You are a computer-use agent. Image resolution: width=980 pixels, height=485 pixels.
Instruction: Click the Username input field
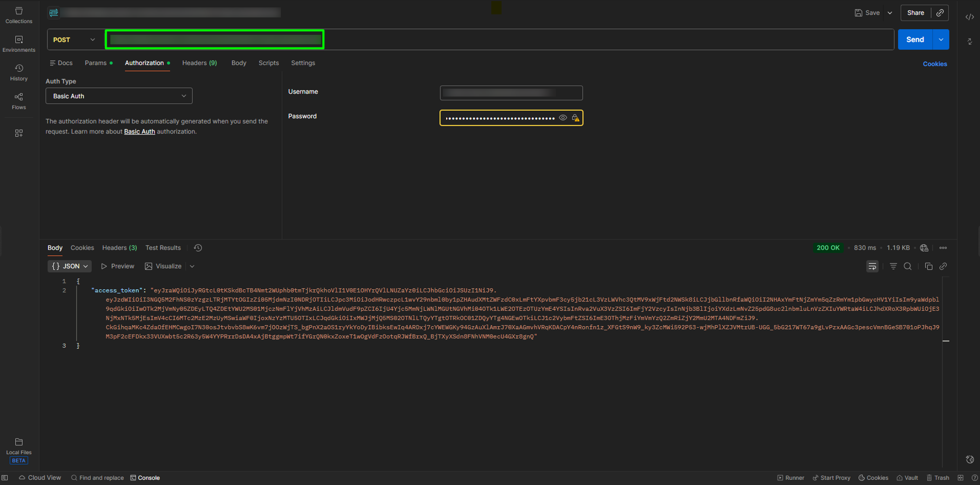[511, 93]
